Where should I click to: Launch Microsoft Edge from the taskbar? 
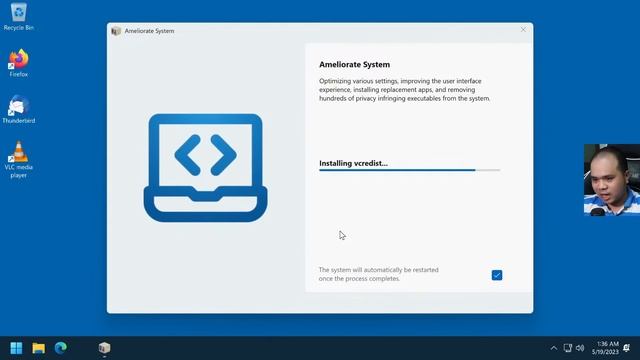point(61,348)
